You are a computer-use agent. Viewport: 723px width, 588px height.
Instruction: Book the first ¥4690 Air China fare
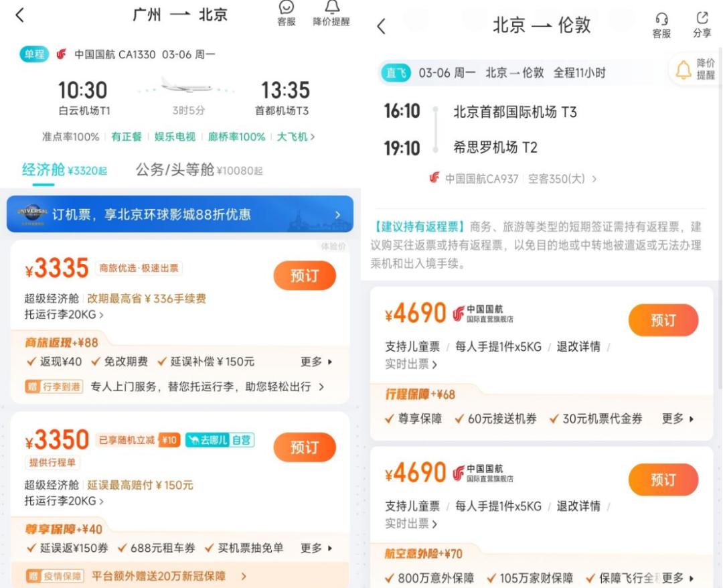[x=663, y=319]
